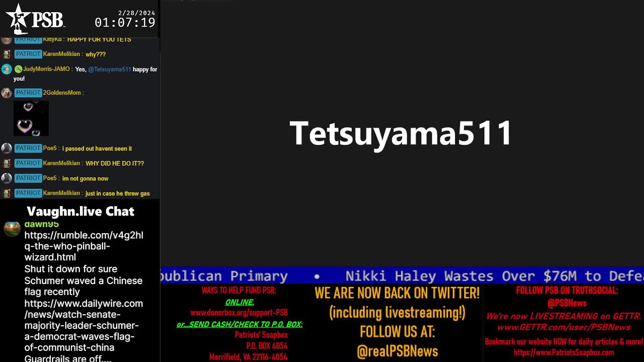Click the @Tetsuyama511 mention link

pyautogui.click(x=110, y=69)
